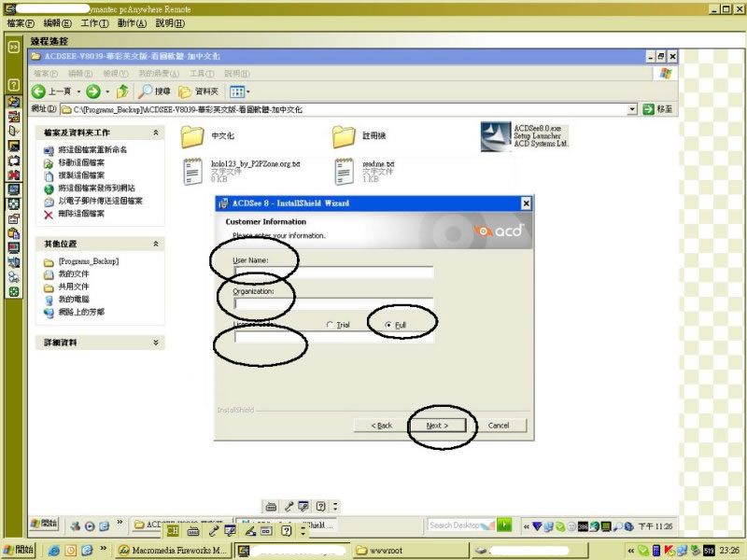
Task: Select the kolo123_by_P2PZone.org.txt file
Action: click(x=242, y=172)
